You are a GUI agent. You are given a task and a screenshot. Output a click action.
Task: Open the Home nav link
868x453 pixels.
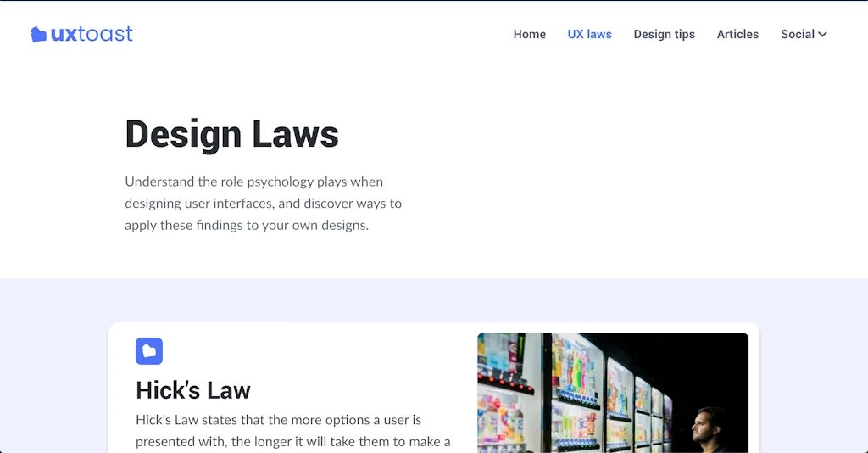[x=529, y=34]
